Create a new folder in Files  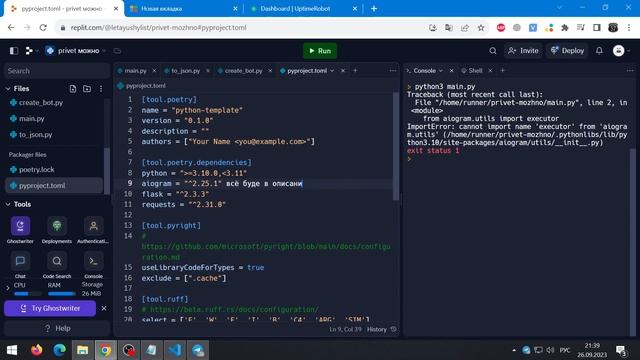87,89
